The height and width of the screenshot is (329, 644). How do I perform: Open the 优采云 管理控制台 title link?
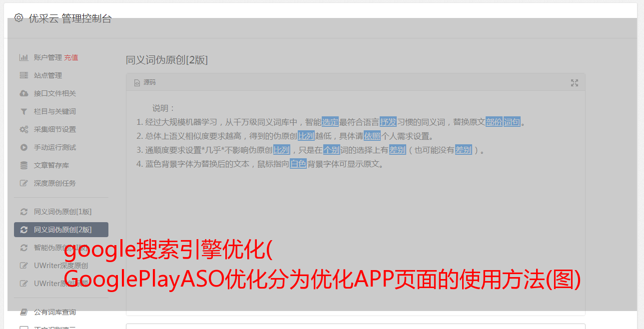coord(70,18)
